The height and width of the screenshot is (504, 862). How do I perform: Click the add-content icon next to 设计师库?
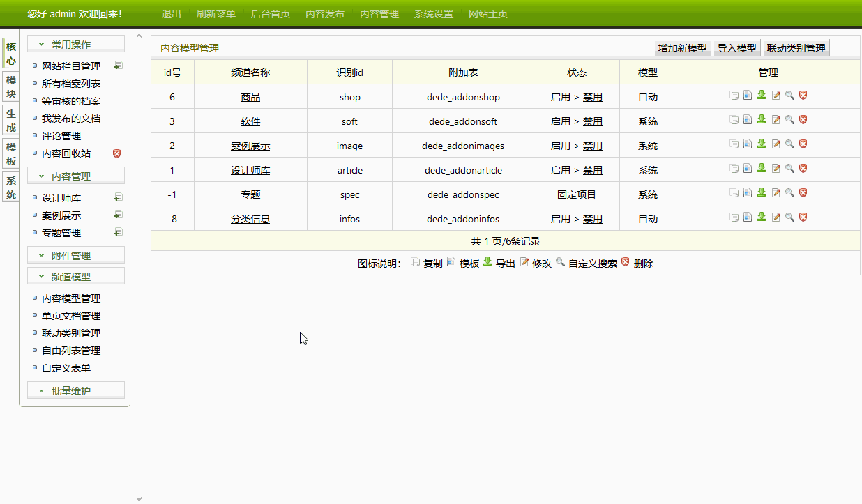118,197
